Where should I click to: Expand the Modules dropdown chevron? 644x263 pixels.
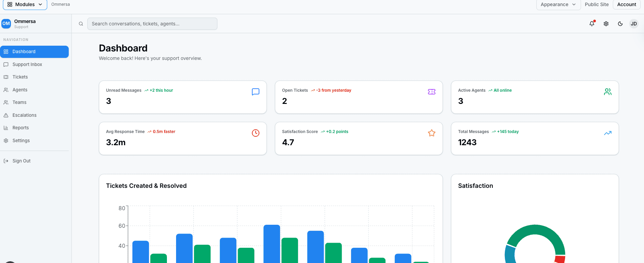(x=40, y=4)
